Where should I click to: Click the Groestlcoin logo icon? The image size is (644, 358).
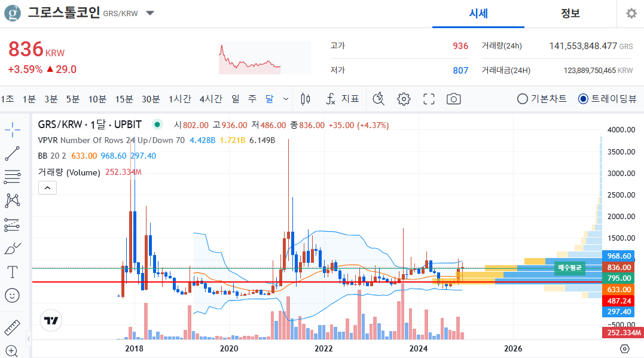[13, 13]
